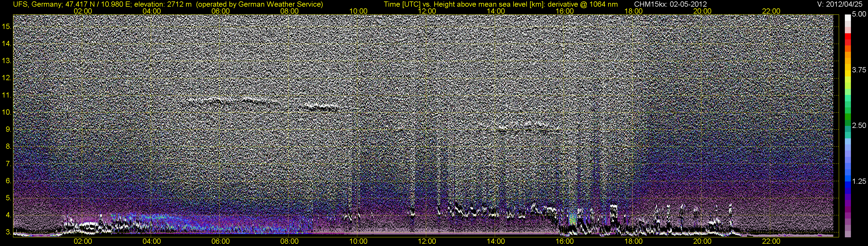Screen dimensions: 868x246
Task: Click the height label '6.' on the axis
Action: (x=8, y=181)
